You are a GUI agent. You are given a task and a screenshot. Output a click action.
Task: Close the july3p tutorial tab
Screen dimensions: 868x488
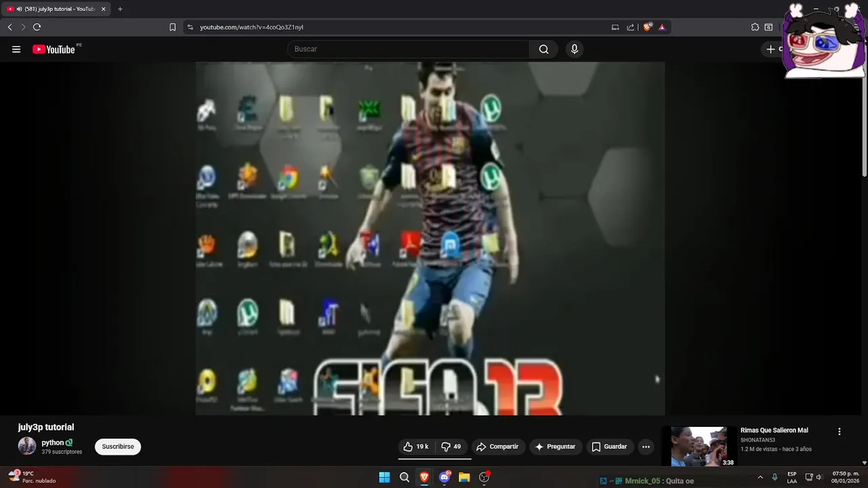[x=103, y=9]
